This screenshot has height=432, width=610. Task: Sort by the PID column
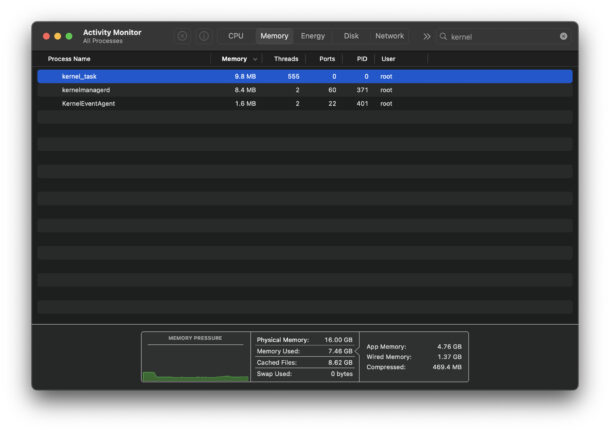point(362,59)
